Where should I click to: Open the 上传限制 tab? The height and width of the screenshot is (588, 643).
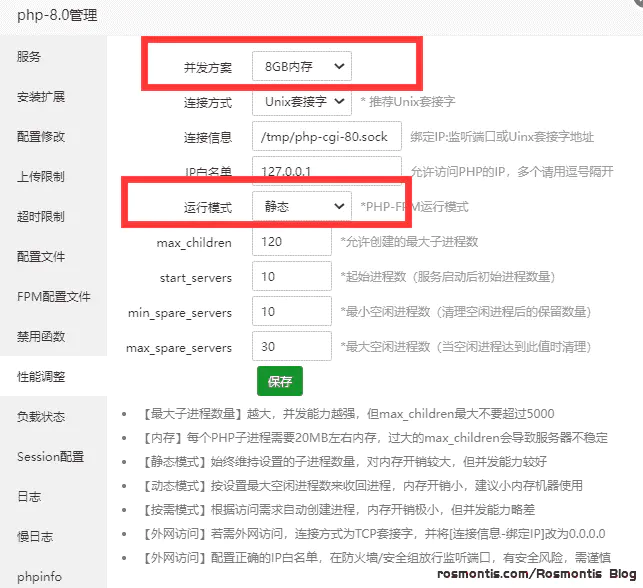pyautogui.click(x=53, y=177)
